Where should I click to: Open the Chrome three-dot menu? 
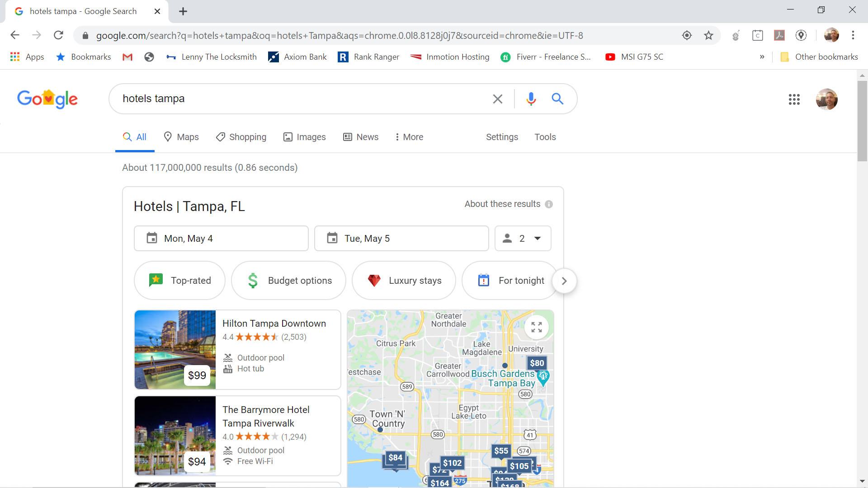(x=853, y=35)
